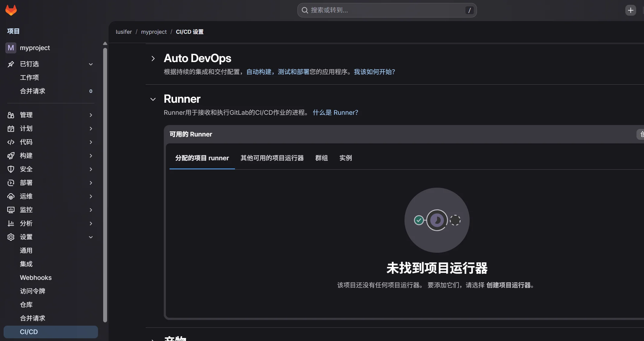Open the 什么是 Runner? link
Screen dimensions: 644x341
[335, 112]
